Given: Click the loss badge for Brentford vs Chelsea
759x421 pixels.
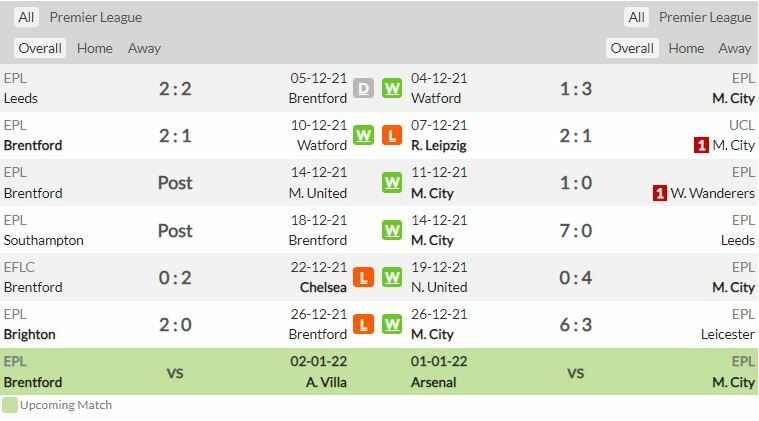Looking at the screenshot, I should 363,277.
